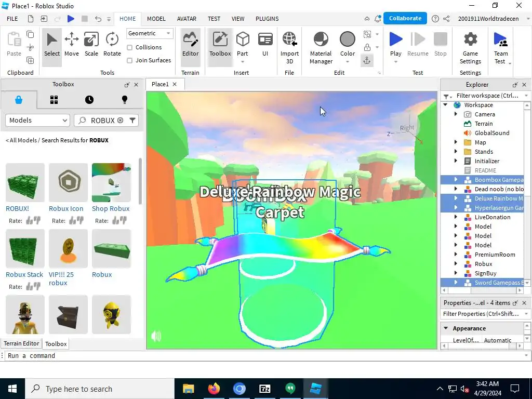Insert a new Part
Viewport: 532px width, 399px height.
pyautogui.click(x=243, y=45)
